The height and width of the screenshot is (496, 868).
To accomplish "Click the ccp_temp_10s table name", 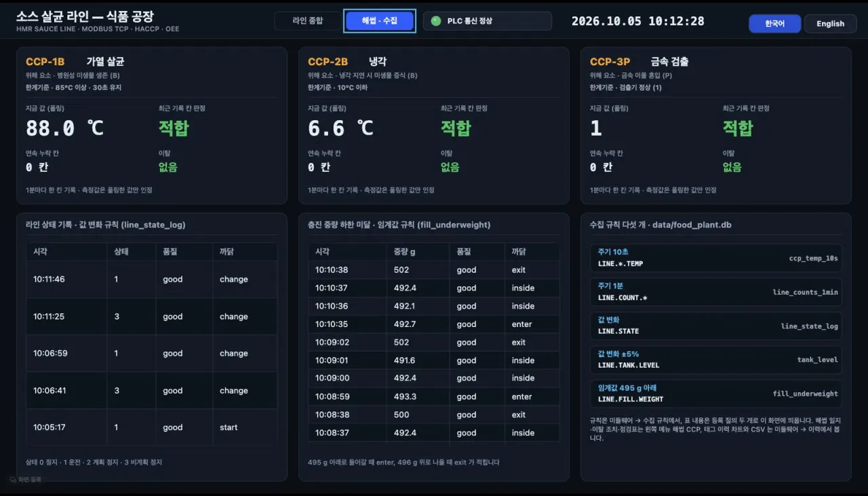I will [x=813, y=259].
